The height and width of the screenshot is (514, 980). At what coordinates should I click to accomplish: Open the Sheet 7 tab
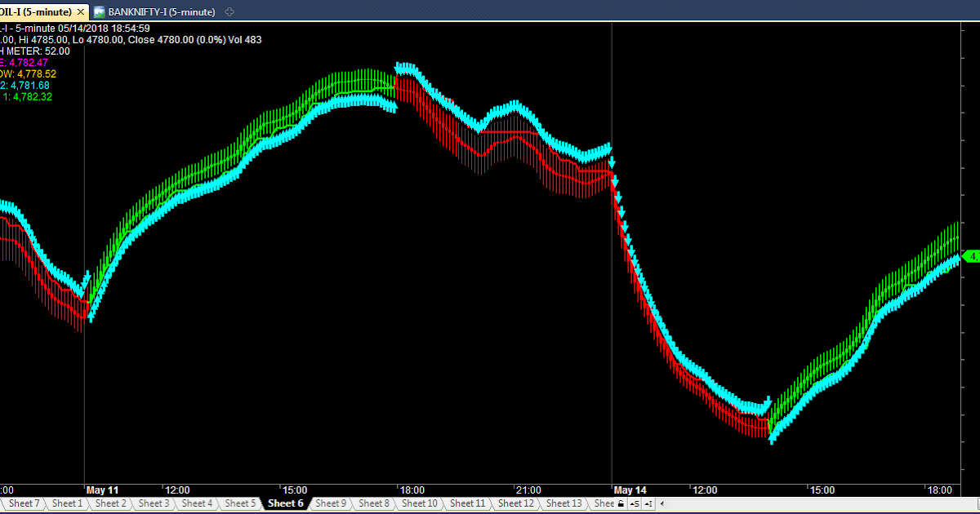pos(24,503)
